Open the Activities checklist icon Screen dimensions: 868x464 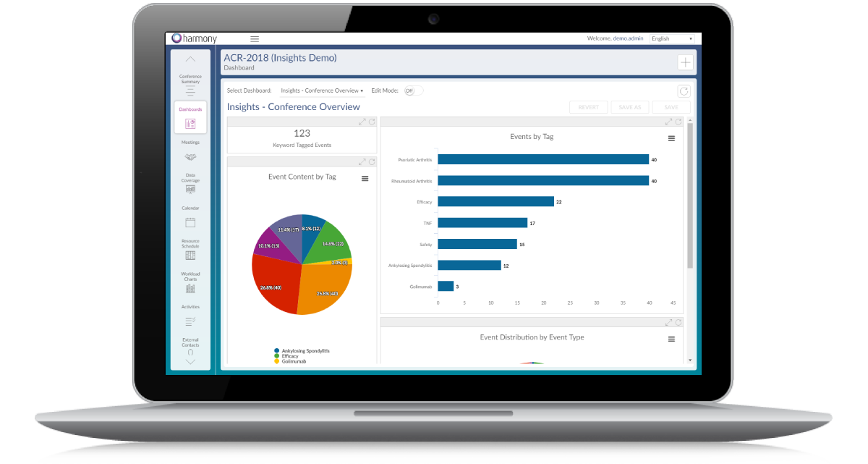pos(190,321)
